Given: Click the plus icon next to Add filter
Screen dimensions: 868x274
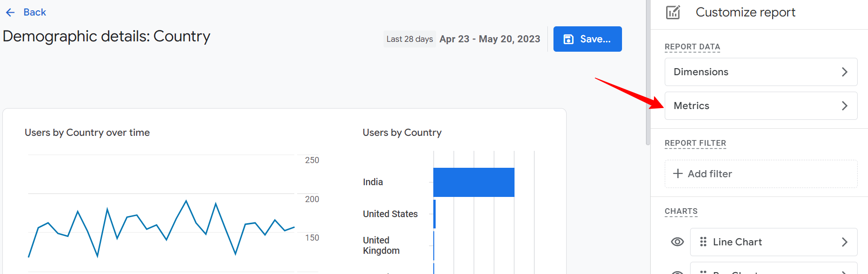Looking at the screenshot, I should pyautogui.click(x=677, y=173).
